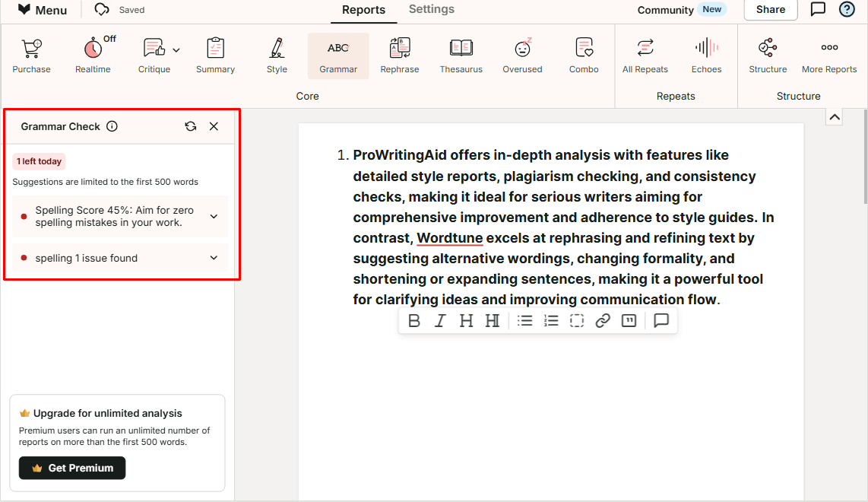Open the help question mark icon
The width and height of the screenshot is (868, 502).
pos(847,9)
